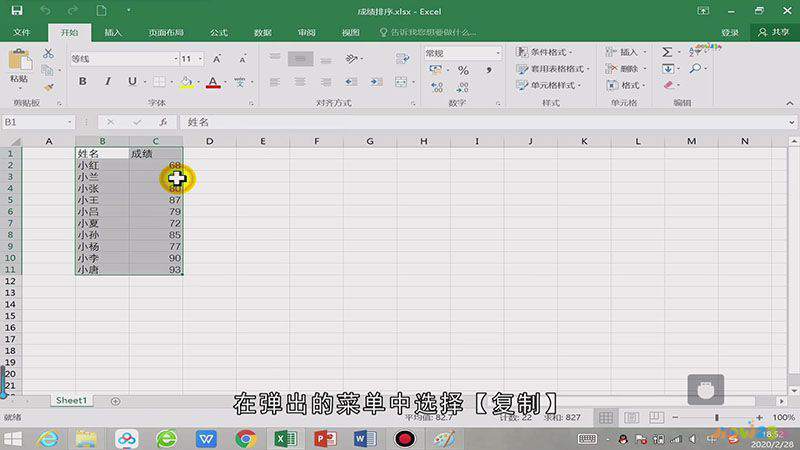Click the Comma Style icon
The width and height of the screenshot is (800, 450).
pos(489,70)
